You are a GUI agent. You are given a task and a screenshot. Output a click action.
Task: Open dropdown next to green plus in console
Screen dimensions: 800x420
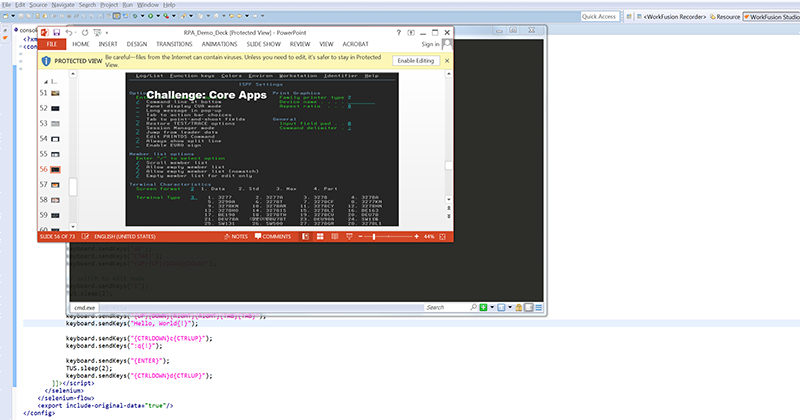[492, 307]
